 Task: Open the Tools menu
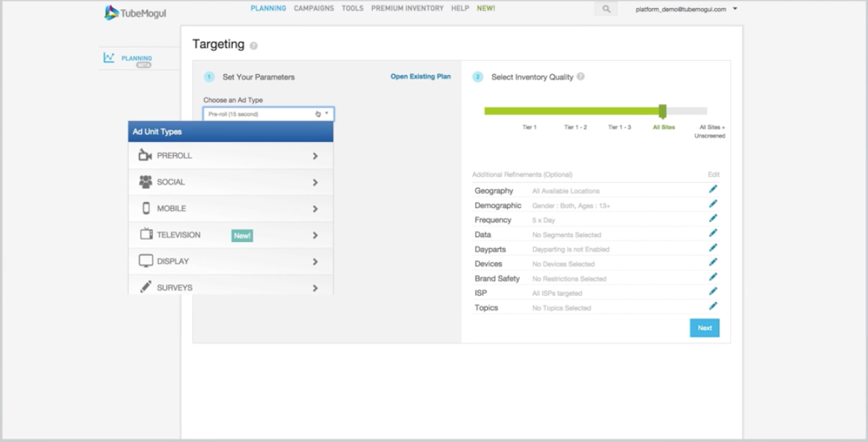pyautogui.click(x=353, y=8)
